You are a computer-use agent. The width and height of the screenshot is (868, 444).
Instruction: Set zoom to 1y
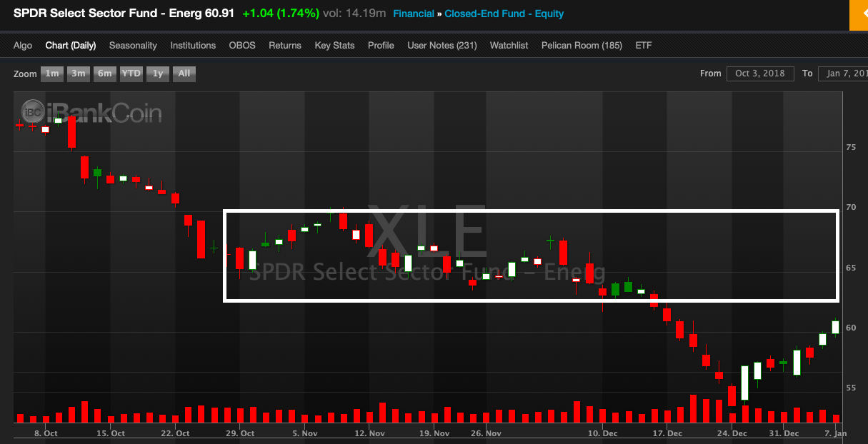(x=158, y=74)
